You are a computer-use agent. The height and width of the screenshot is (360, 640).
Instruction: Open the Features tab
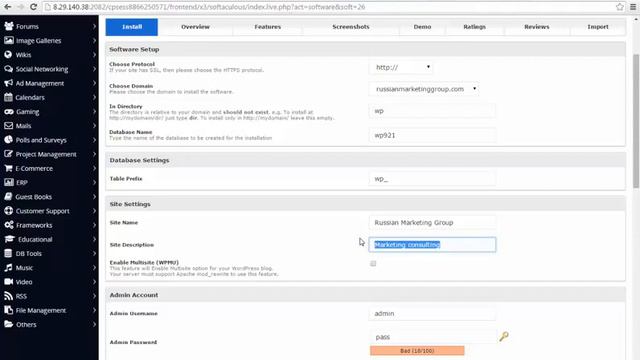click(267, 27)
